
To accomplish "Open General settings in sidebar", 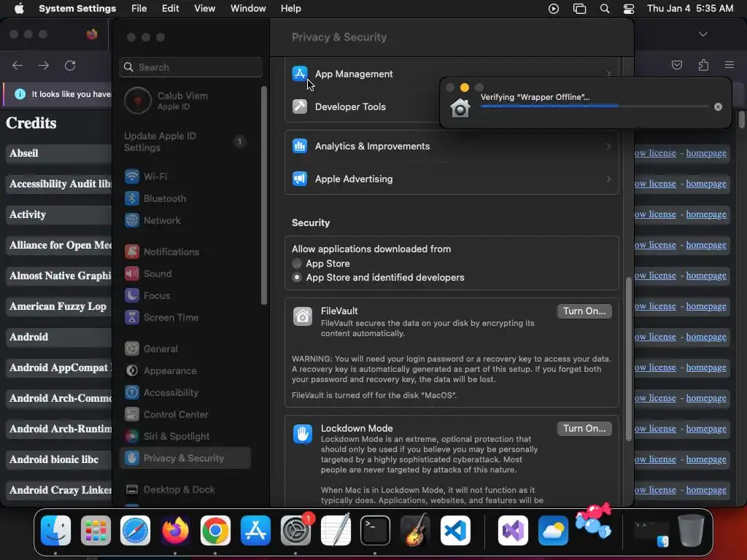I will point(186,349).
